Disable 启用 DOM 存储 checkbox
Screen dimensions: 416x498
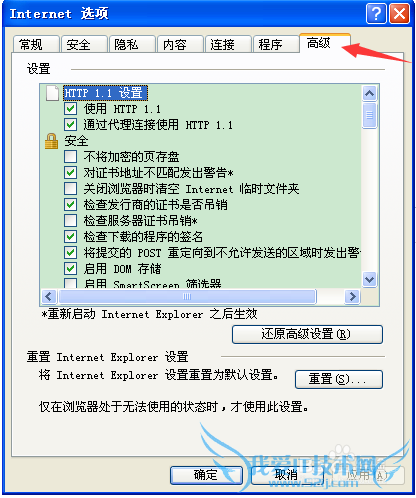[70, 268]
